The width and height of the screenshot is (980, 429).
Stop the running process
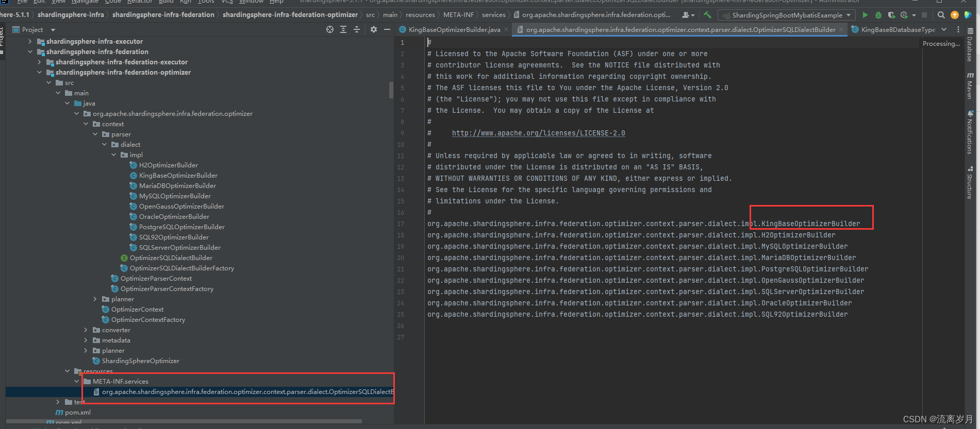pyautogui.click(x=924, y=15)
